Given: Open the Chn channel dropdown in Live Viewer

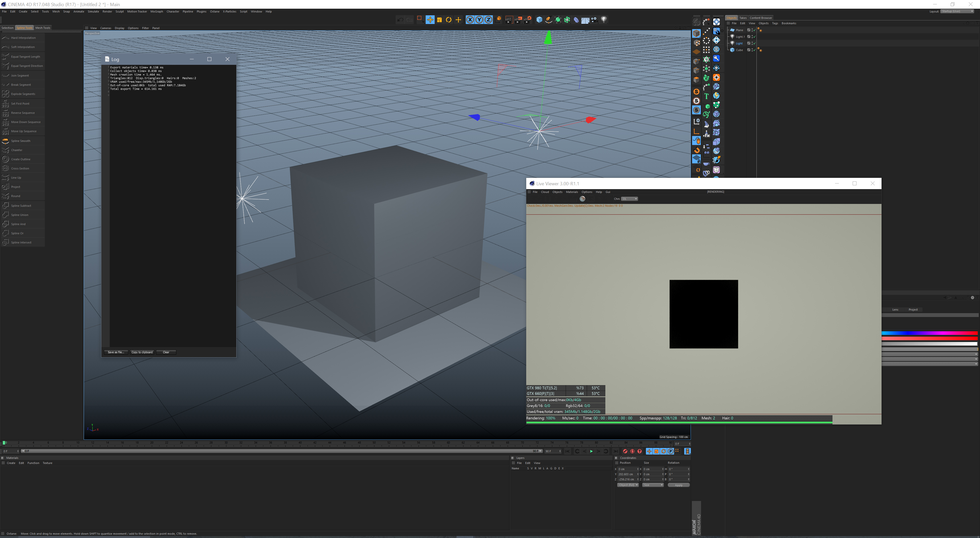Looking at the screenshot, I should click(629, 199).
